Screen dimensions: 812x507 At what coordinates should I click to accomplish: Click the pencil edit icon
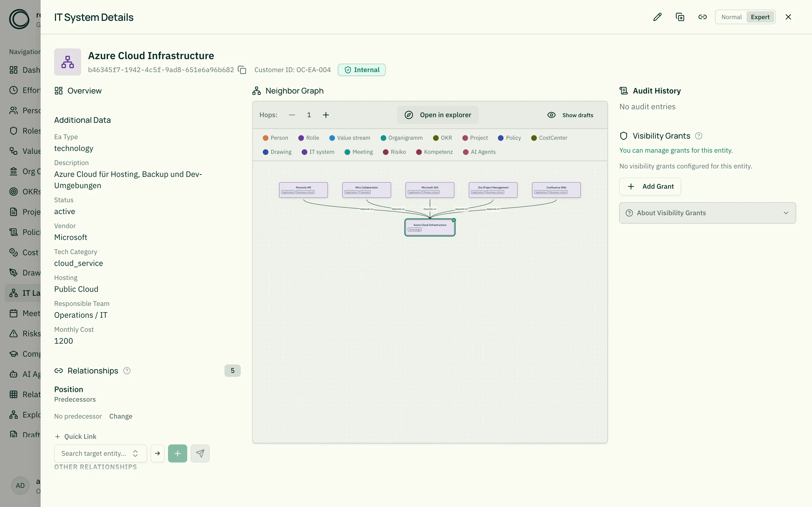[657, 17]
